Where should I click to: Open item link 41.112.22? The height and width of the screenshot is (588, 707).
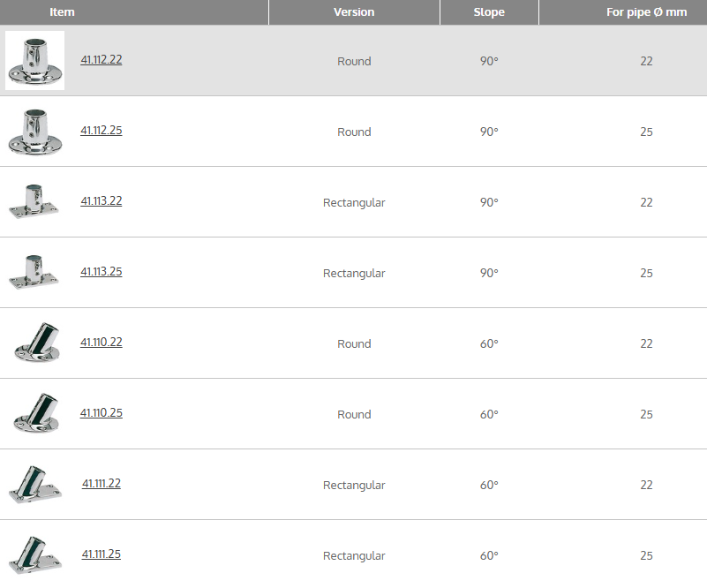coord(101,60)
